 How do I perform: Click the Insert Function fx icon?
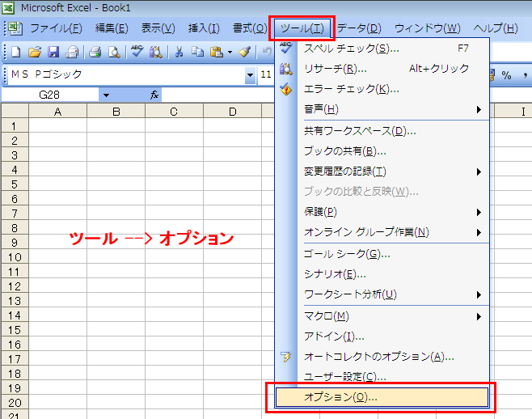pyautogui.click(x=154, y=95)
